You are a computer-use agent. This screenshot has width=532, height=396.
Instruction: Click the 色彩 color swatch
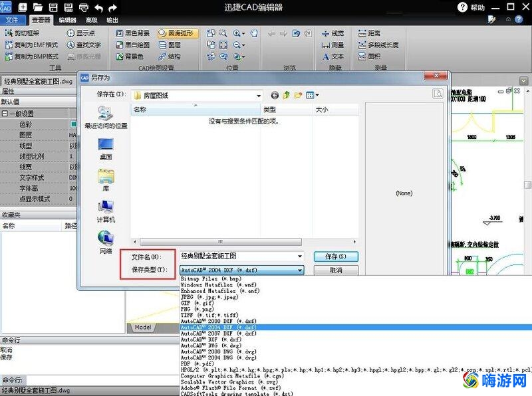click(x=73, y=124)
